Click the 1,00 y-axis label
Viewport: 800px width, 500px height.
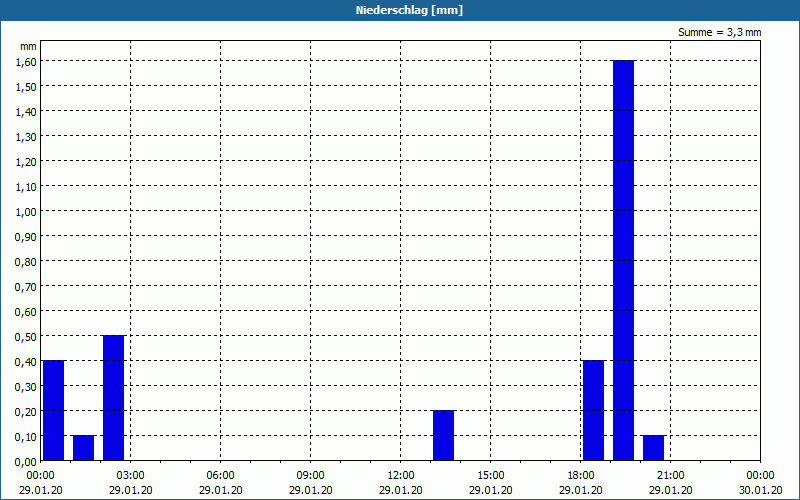click(x=26, y=211)
